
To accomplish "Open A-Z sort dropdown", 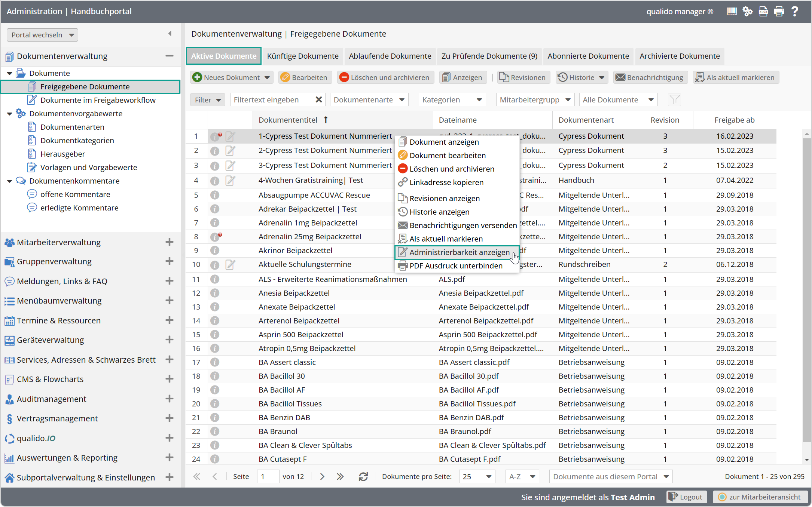I will [522, 477].
